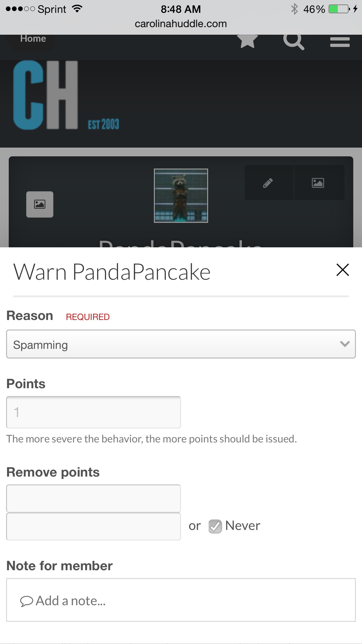Open the hamburger menu icon
Screen dimensions: 362x644
[x=340, y=42]
